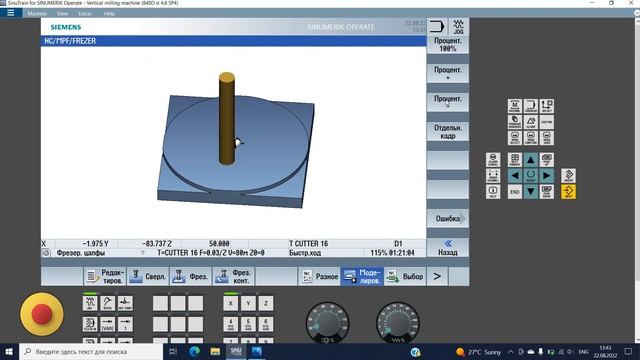Open the OFFSET key on the keypad

[547, 106]
